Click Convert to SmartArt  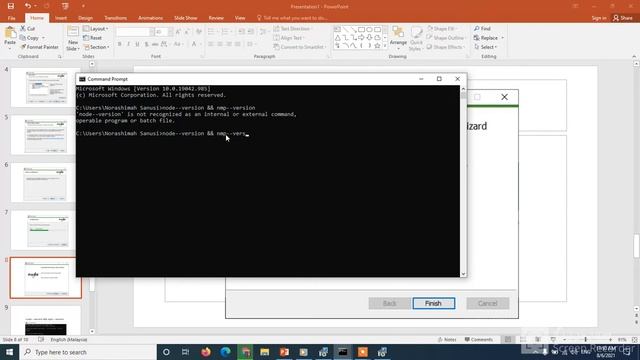tap(299, 47)
